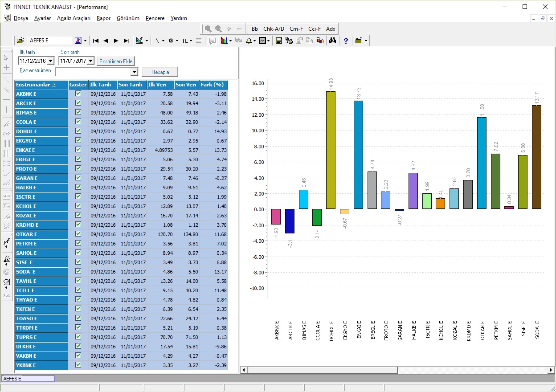Open the Rapor menu
The height and width of the screenshot is (392, 556).
point(103,18)
